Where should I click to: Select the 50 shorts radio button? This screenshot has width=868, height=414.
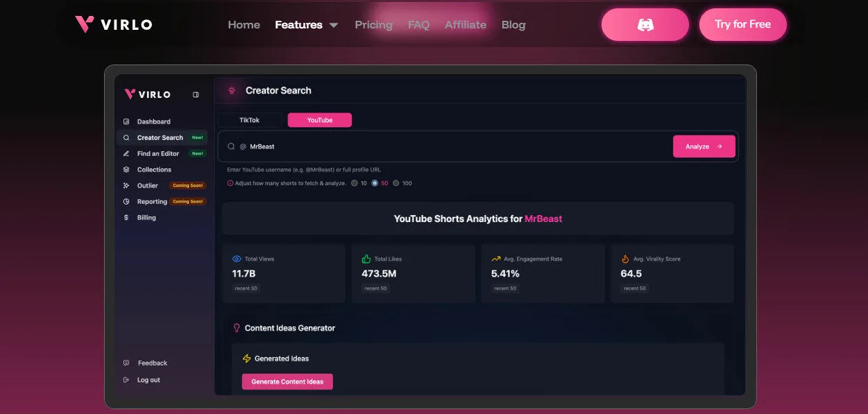[x=373, y=183]
